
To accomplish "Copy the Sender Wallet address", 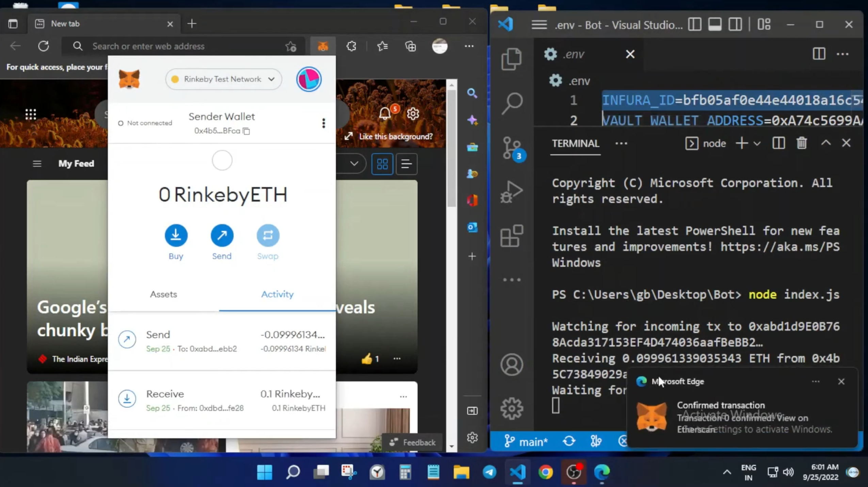I will (246, 131).
